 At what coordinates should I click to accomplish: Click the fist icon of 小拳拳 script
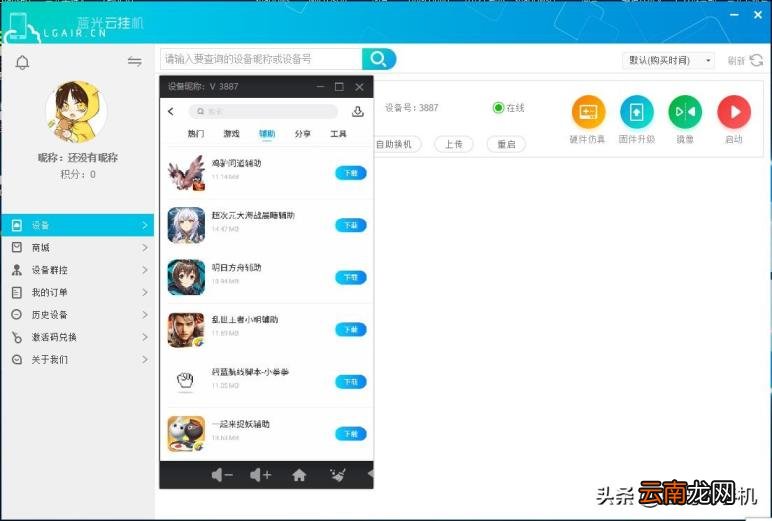coord(186,381)
